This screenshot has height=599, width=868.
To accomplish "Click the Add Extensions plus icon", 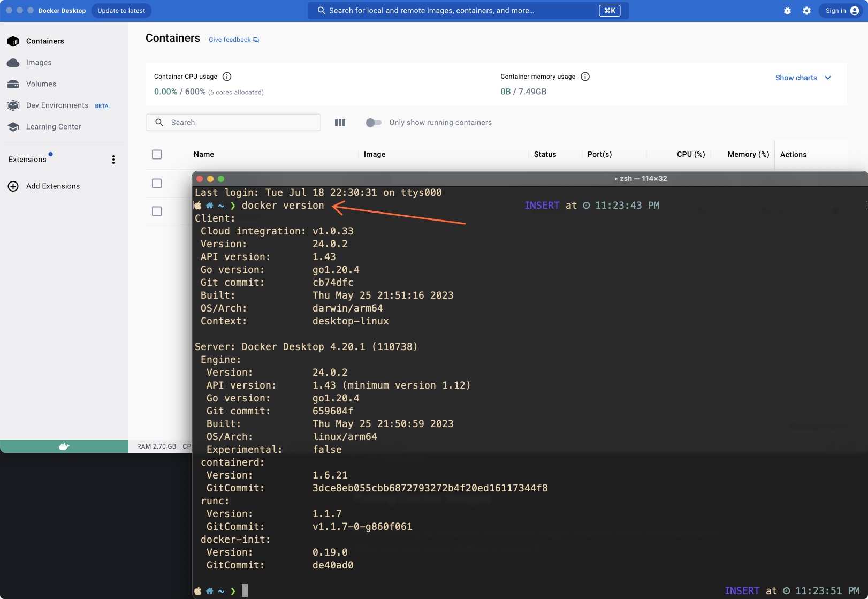I will pos(13,186).
